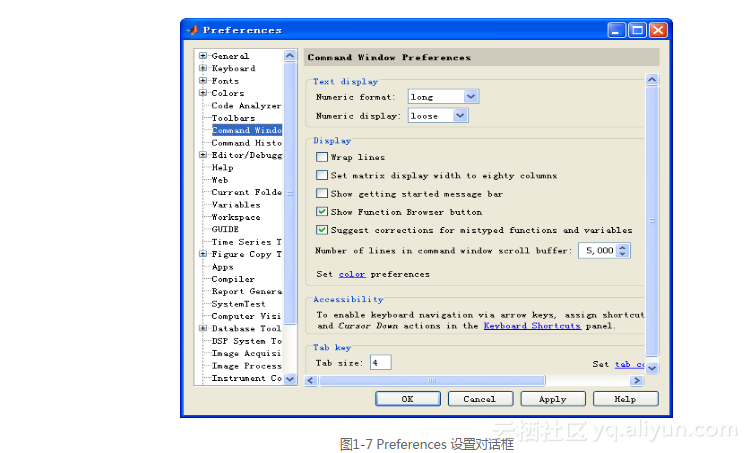The height and width of the screenshot is (453, 749).
Task: Click the horizontal scrollbar left arrow
Action: click(311, 380)
